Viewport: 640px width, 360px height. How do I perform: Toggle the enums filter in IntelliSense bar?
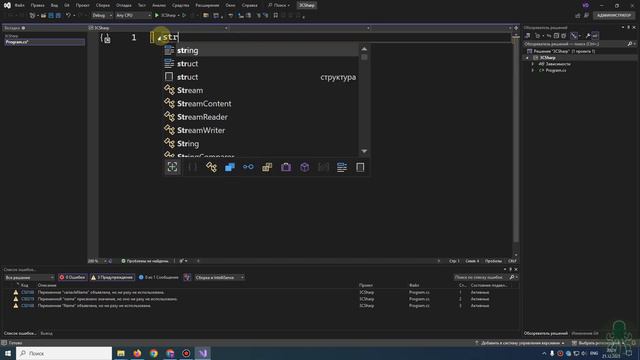tap(267, 167)
